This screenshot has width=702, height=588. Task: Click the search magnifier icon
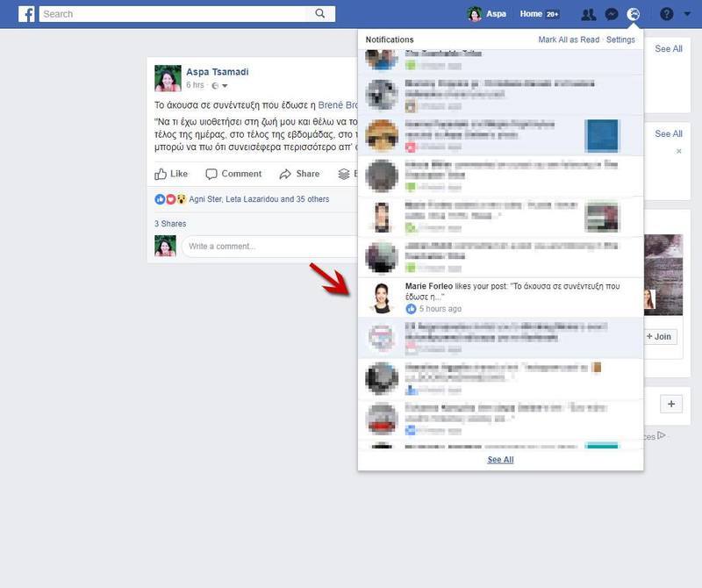coord(319,14)
